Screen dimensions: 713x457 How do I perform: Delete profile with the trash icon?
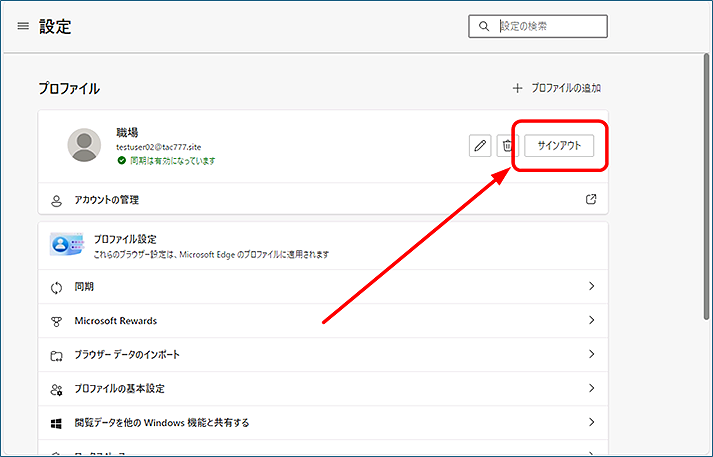(507, 146)
